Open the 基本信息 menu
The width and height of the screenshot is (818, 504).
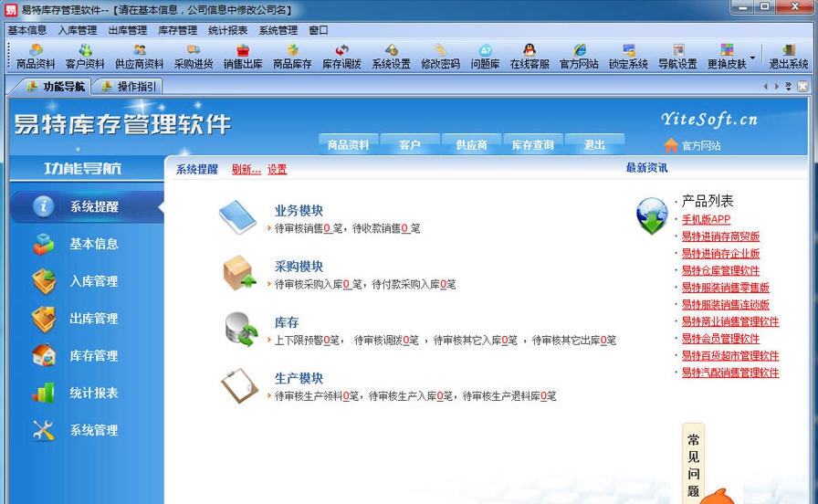[27, 30]
